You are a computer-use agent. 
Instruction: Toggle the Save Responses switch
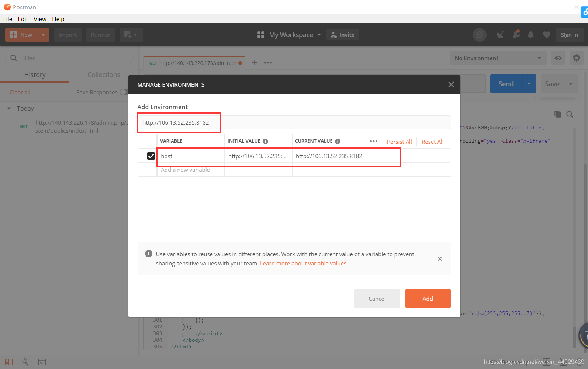point(124,92)
